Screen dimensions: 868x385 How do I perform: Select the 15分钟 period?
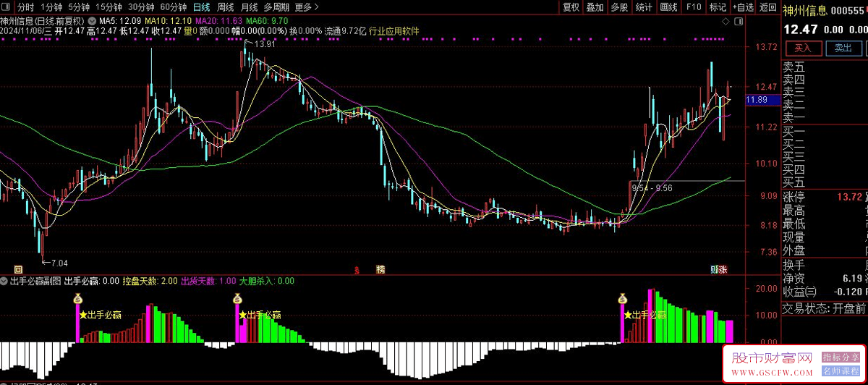tap(109, 7)
